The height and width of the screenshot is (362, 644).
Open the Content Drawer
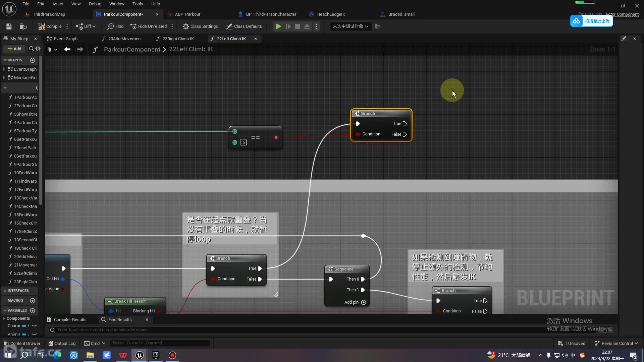(22, 343)
